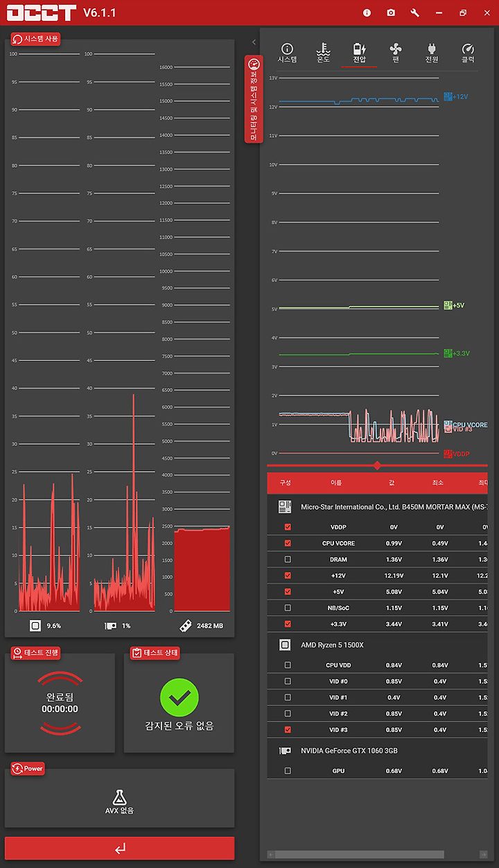The width and height of the screenshot is (499, 868).
Task: Open the 시스템 monitoring tab
Action: coord(287,53)
